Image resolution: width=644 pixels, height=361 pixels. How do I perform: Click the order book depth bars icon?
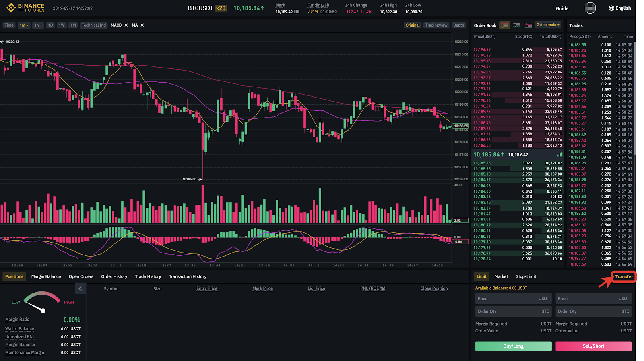point(559,154)
